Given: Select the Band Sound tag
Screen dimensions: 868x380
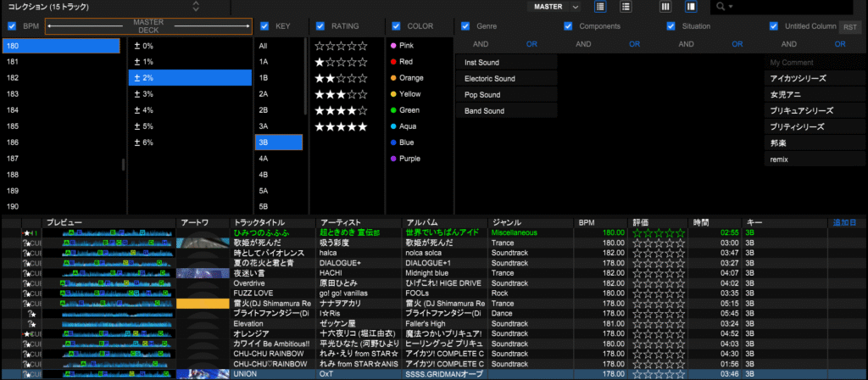Looking at the screenshot, I should (x=507, y=111).
